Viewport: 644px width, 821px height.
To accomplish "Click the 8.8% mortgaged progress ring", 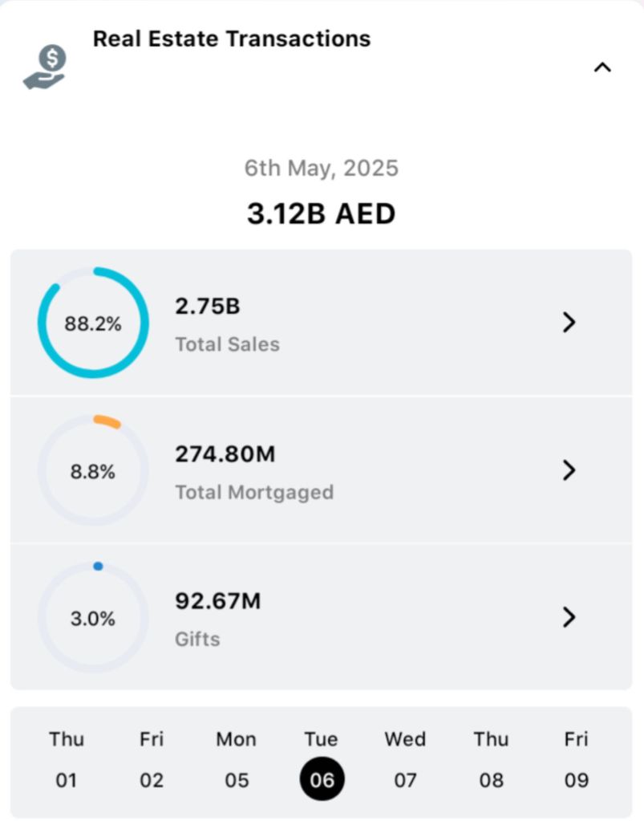I will click(93, 471).
